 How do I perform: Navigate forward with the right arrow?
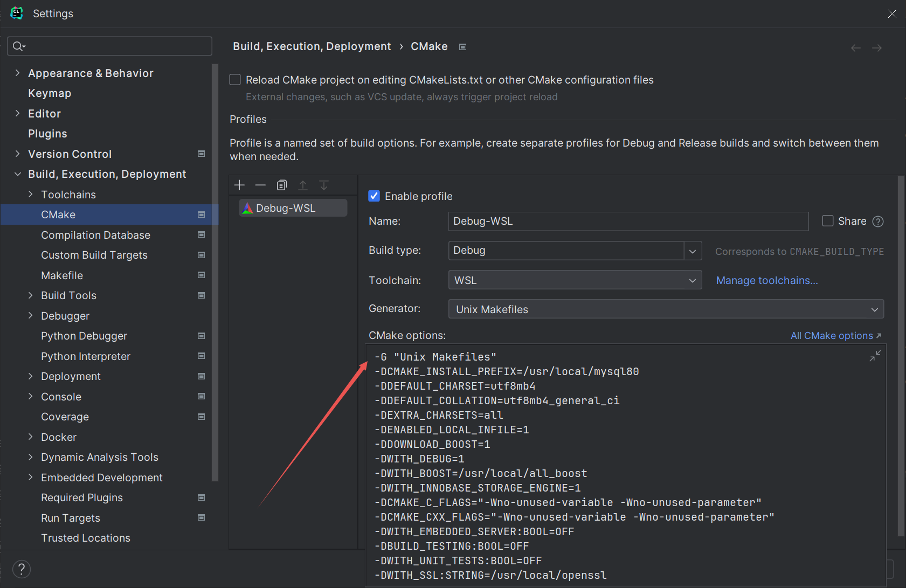(877, 48)
